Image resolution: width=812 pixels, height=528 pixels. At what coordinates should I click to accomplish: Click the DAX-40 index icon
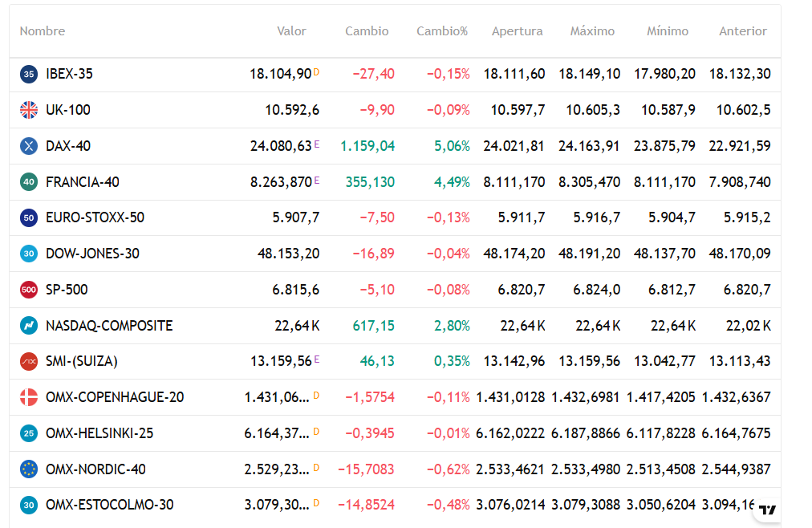[29, 146]
